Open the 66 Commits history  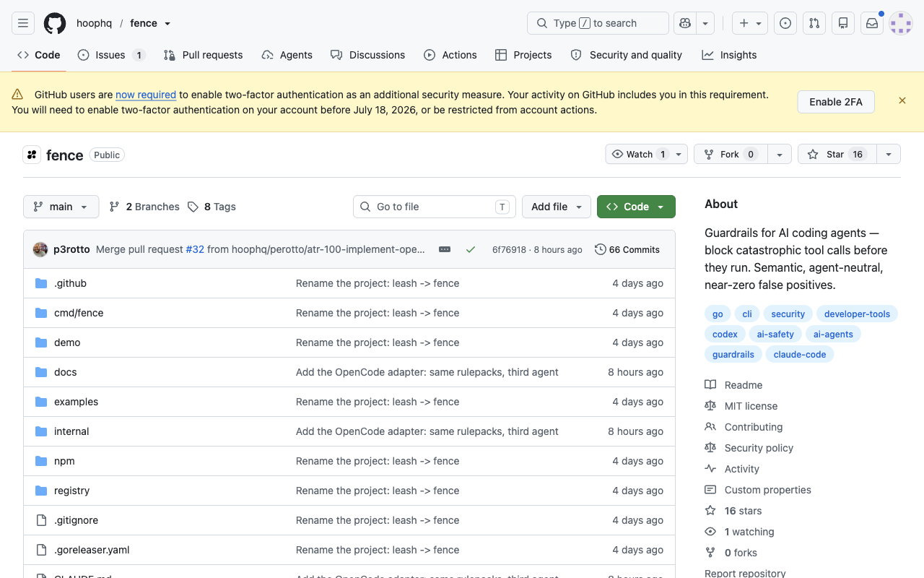[x=627, y=249]
